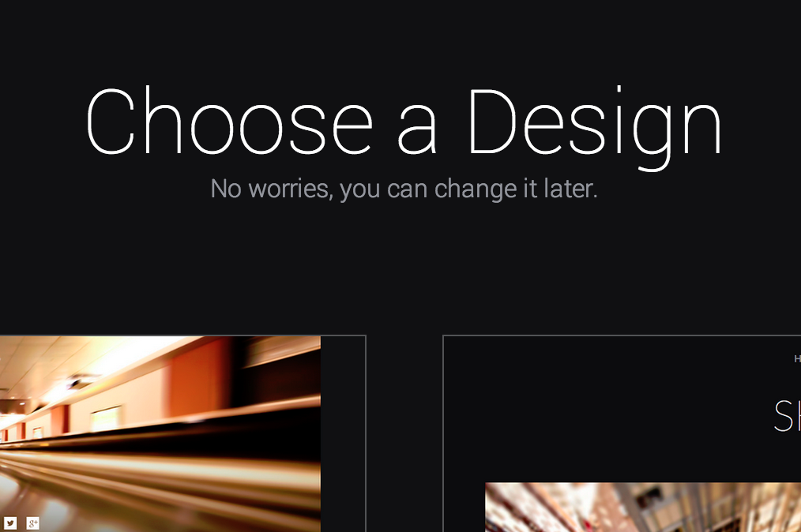The width and height of the screenshot is (801, 532).
Task: Click the Google Plus icon
Action: coord(32,523)
